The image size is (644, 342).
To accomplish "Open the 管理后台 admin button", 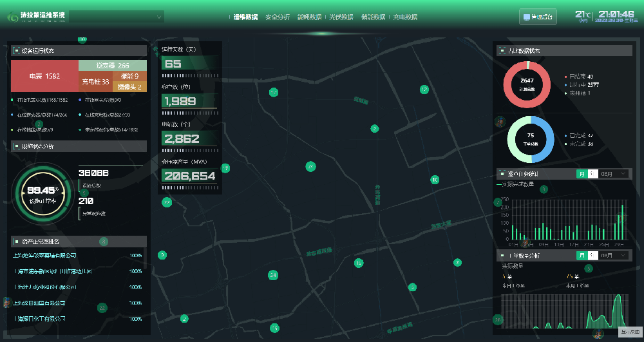I will (x=538, y=17).
